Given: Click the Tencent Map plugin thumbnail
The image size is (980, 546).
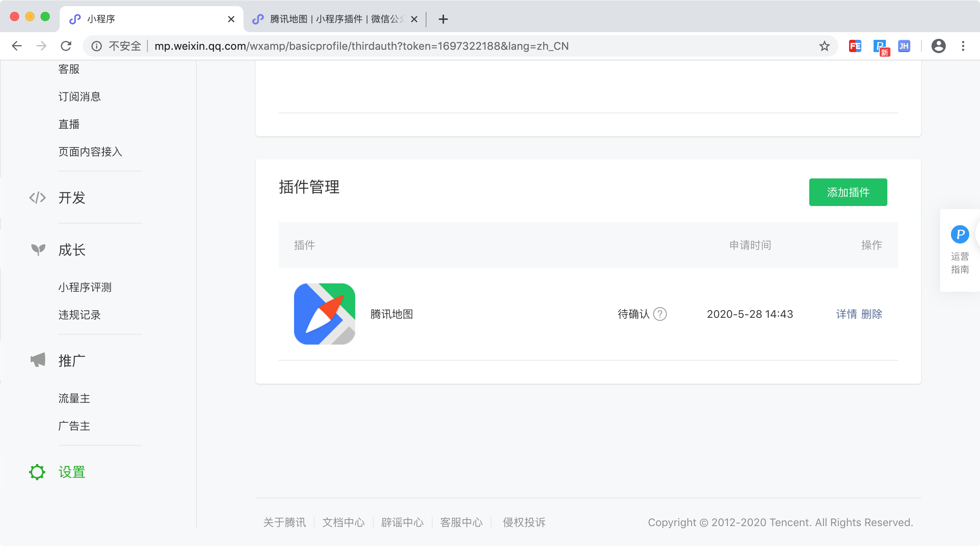Looking at the screenshot, I should pyautogui.click(x=324, y=314).
